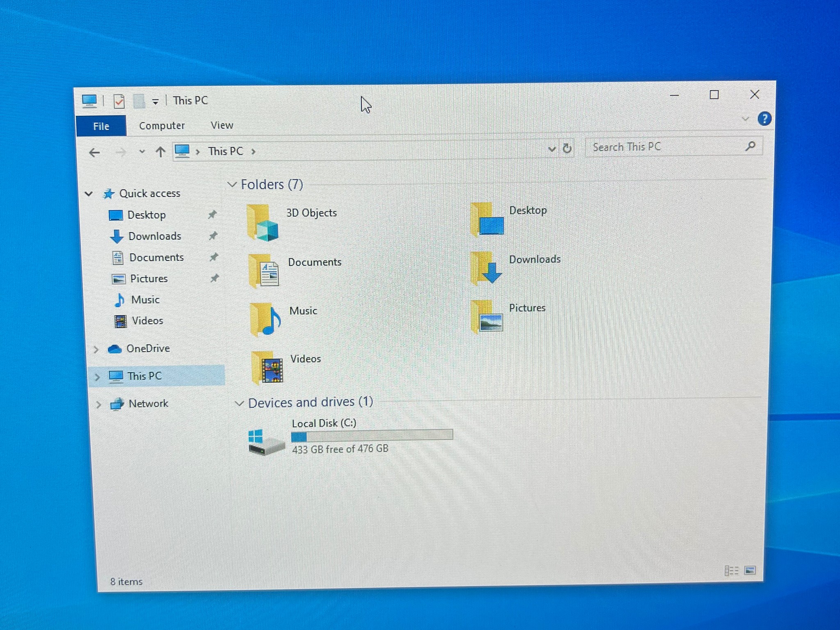Open the Help question mark icon

click(x=764, y=119)
